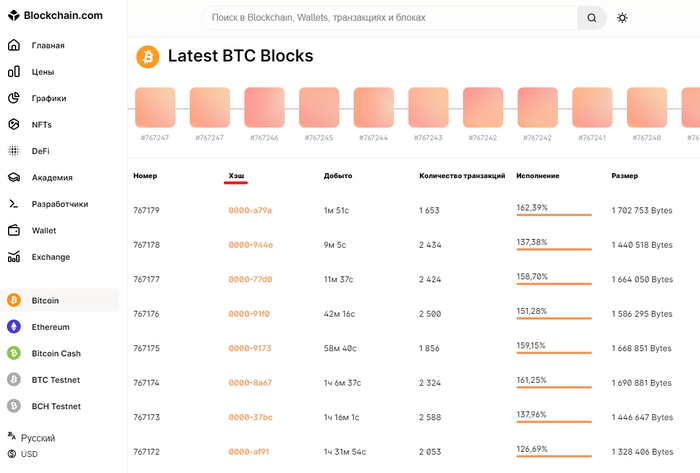
Task: Open the Академия graduation cap icon
Action: point(14,178)
